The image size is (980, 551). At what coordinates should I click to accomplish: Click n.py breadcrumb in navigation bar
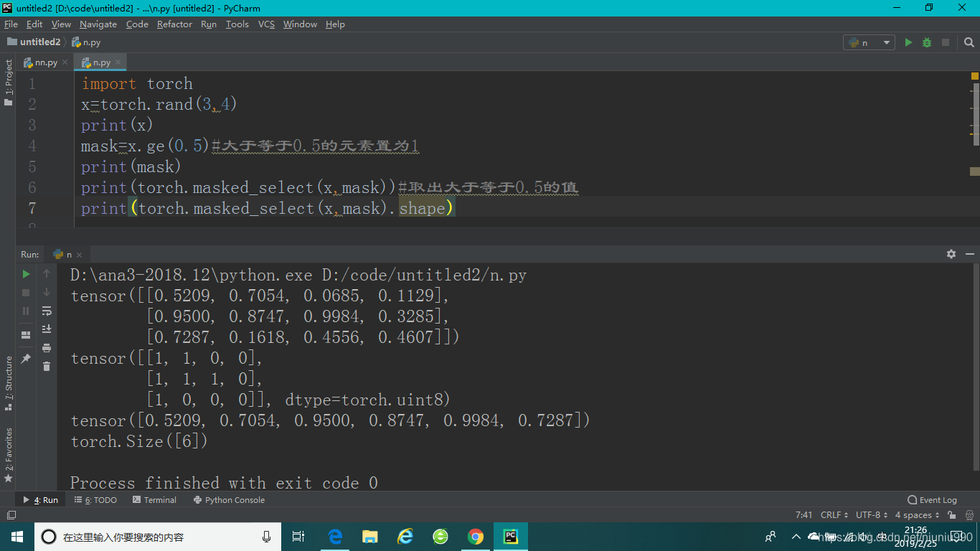click(x=86, y=42)
